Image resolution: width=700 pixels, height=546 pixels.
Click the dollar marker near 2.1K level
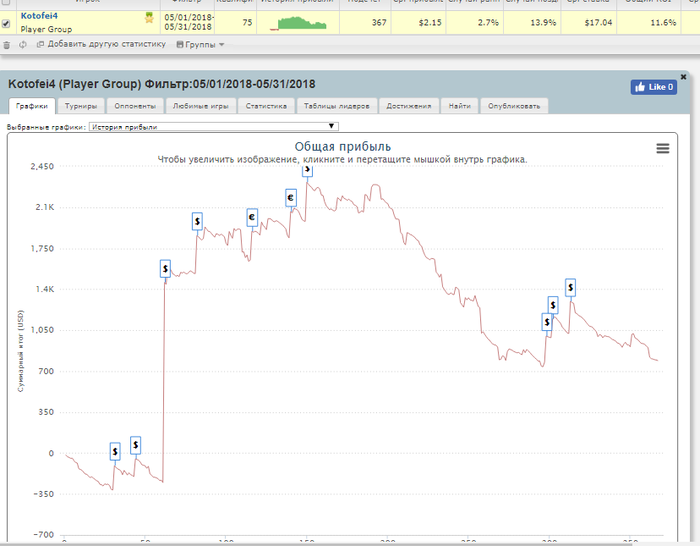(x=197, y=221)
